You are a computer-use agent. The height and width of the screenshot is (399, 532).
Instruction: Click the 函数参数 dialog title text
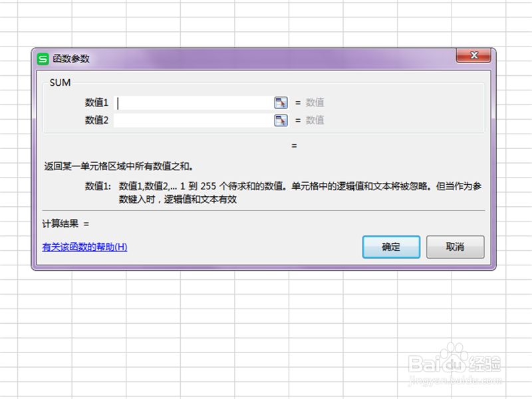click(71, 59)
